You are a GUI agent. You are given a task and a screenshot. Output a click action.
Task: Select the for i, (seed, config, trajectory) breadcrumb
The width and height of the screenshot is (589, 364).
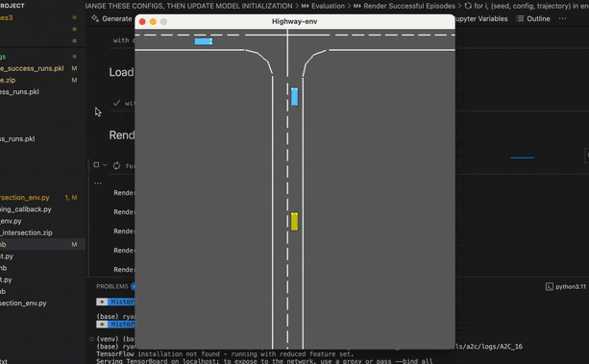[531, 6]
